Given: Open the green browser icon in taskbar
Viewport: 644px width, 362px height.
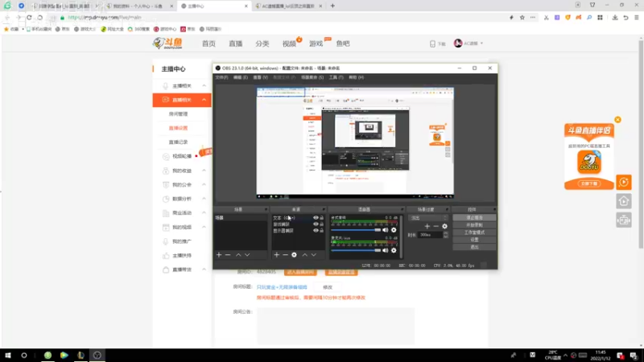Looking at the screenshot, I should coord(48,356).
